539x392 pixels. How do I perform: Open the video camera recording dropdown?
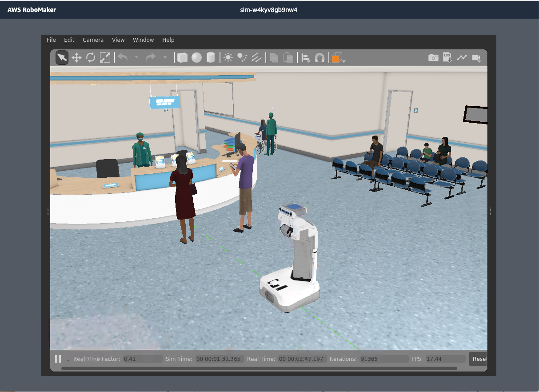click(477, 58)
